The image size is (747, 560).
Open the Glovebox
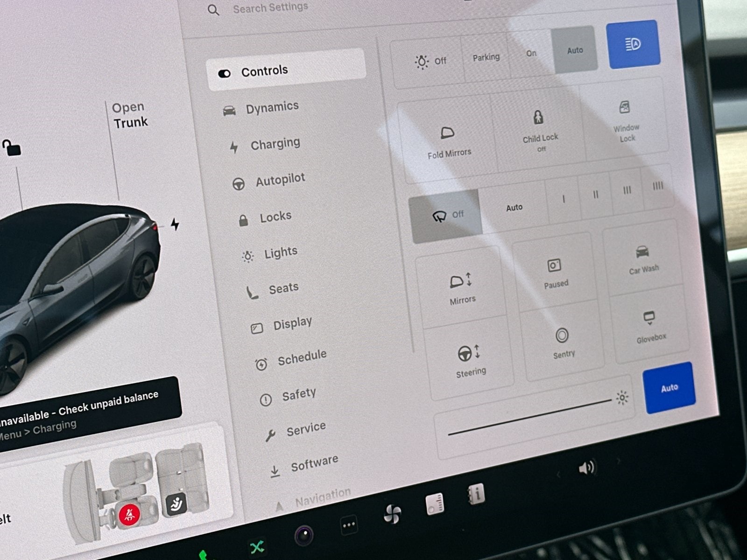(x=650, y=326)
